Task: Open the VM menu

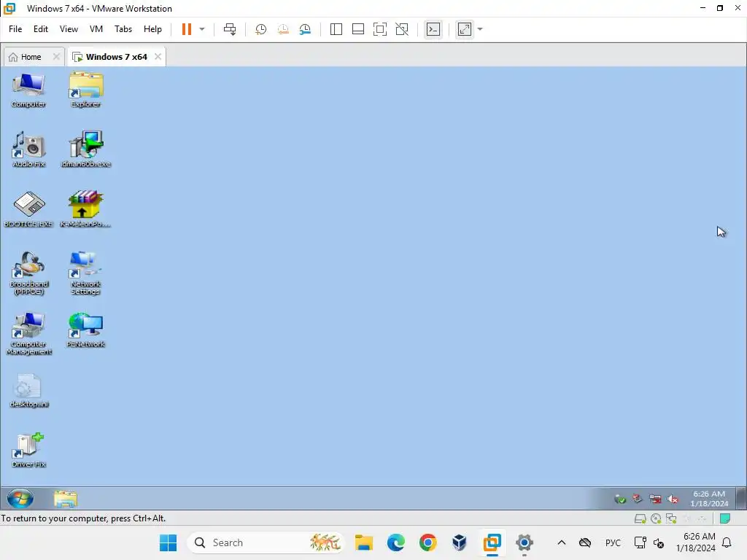Action: [x=96, y=29]
